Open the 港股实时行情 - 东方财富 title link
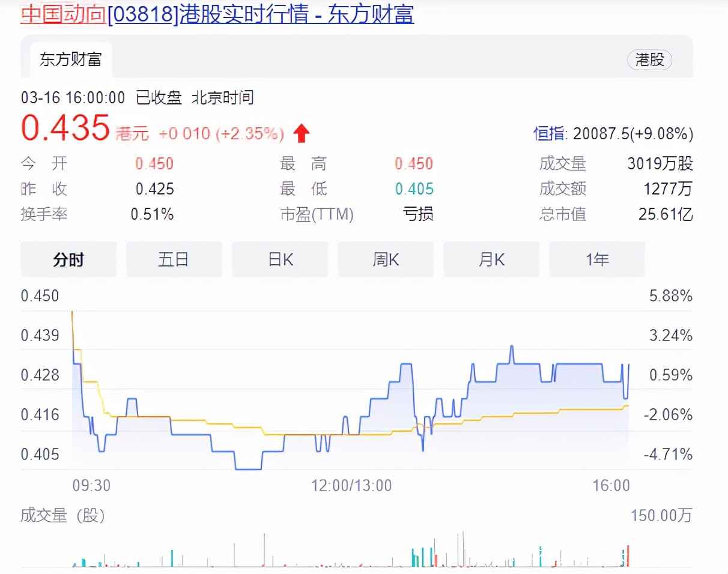The width and height of the screenshot is (728, 574). (297, 14)
